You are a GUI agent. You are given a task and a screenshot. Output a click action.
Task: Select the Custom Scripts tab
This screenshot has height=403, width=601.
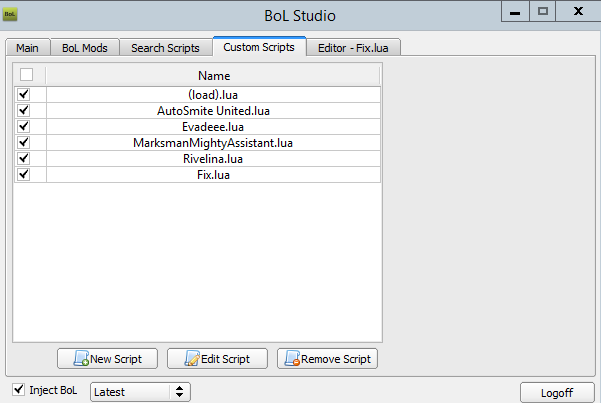(259, 47)
